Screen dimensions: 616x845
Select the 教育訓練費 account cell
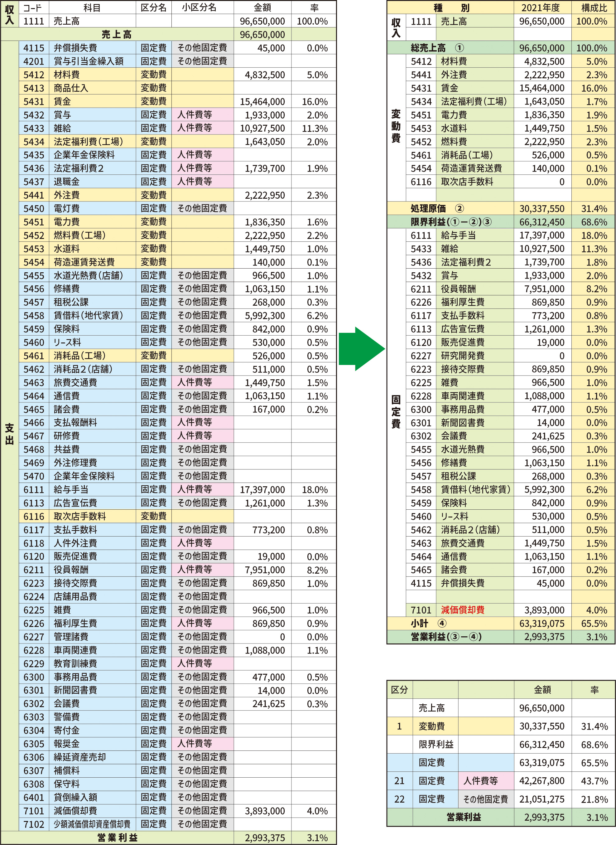[92, 663]
